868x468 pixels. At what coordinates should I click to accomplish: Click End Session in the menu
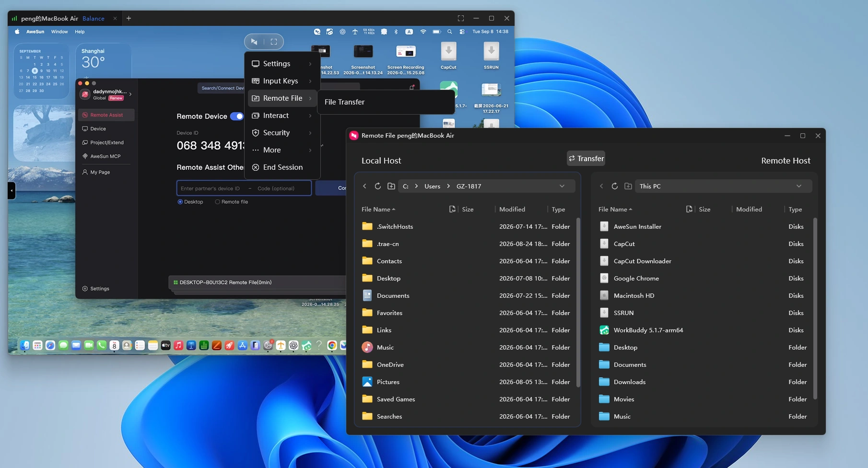pyautogui.click(x=282, y=167)
